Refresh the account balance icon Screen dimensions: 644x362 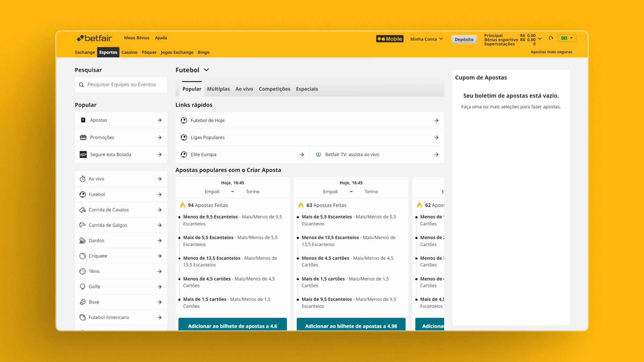point(551,38)
